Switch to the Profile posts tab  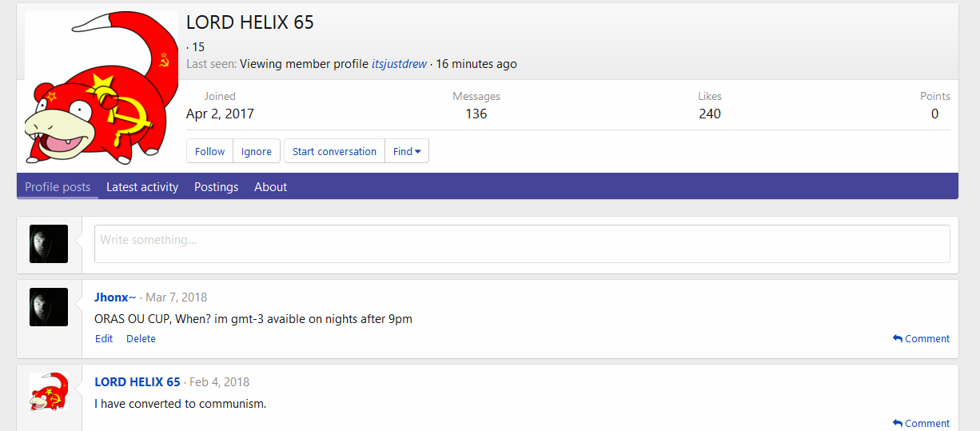tap(58, 186)
